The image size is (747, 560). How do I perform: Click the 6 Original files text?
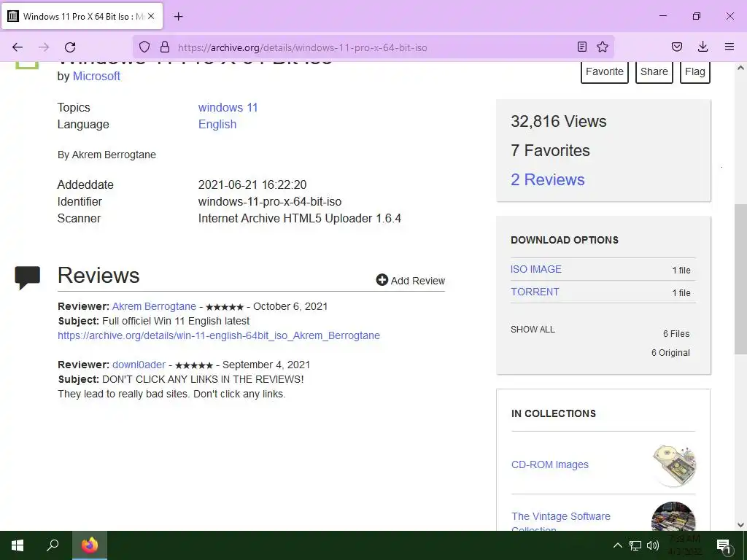pos(670,353)
